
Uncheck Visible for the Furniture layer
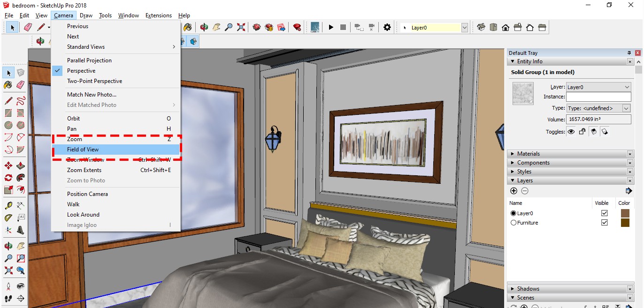point(604,223)
